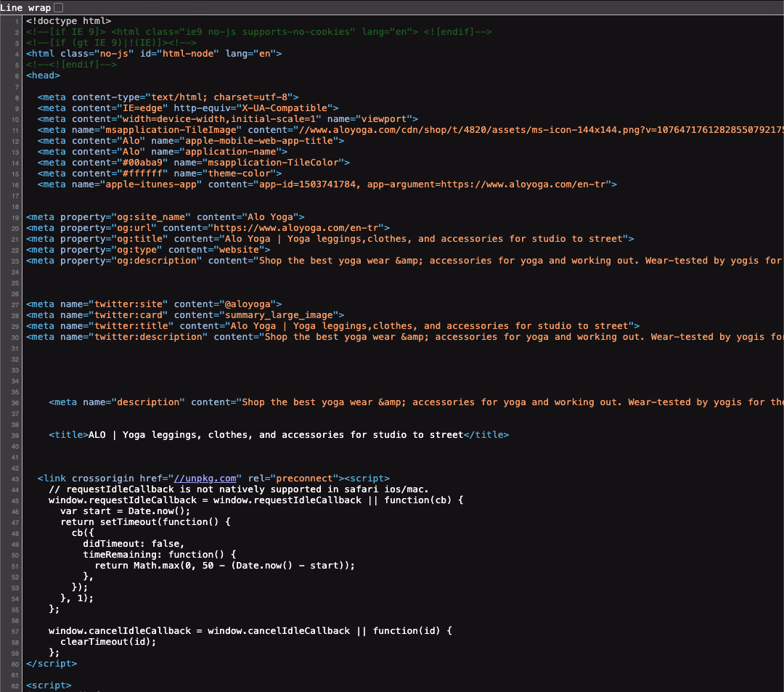Click line number 43 in the gutter
784x692 pixels.
coord(15,479)
